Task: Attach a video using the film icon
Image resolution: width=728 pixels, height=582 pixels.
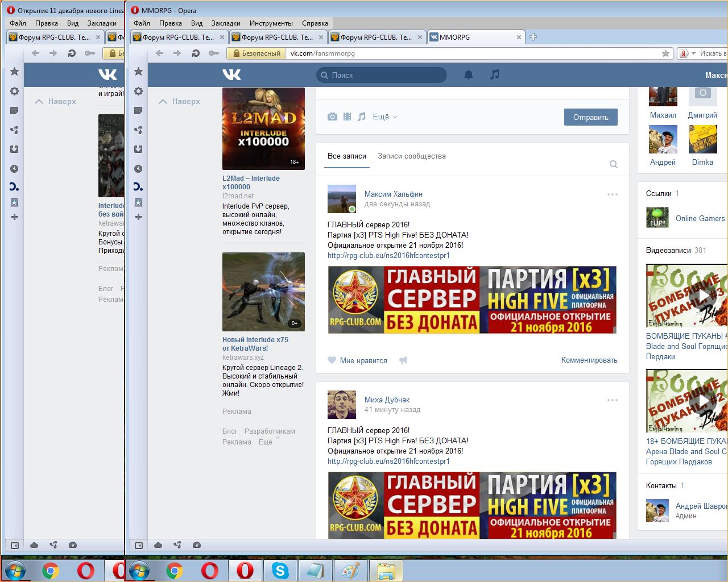Action: 347,117
